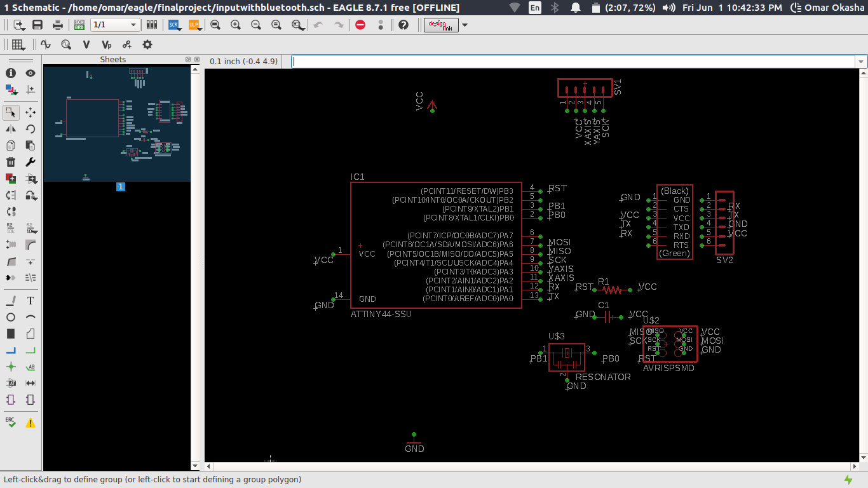
Task: Select the Paste tool
Action: [31, 146]
